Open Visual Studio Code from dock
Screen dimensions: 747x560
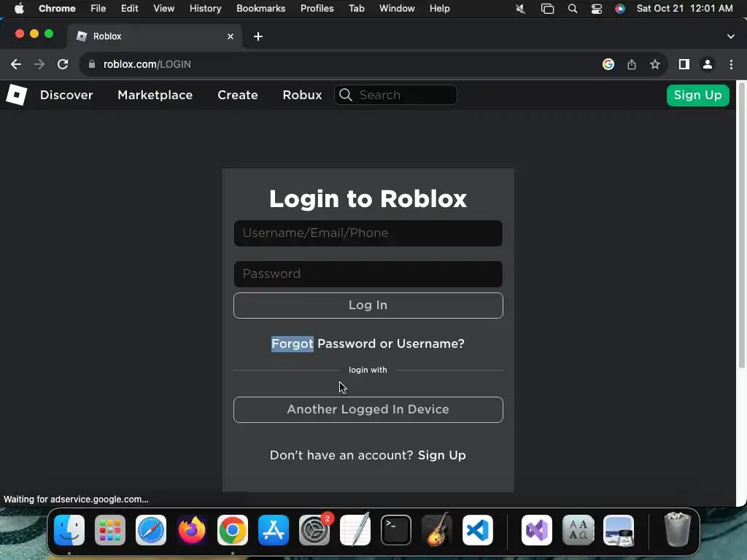[x=478, y=530]
